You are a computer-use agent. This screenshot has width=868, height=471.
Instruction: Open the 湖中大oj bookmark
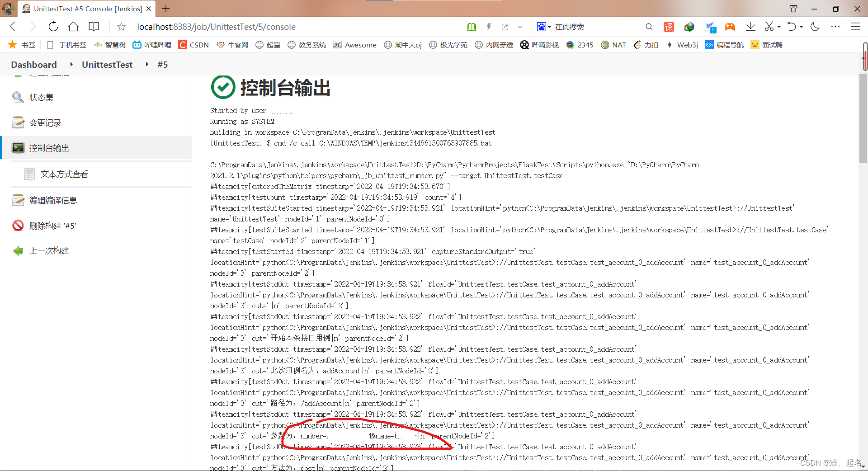tap(403, 45)
